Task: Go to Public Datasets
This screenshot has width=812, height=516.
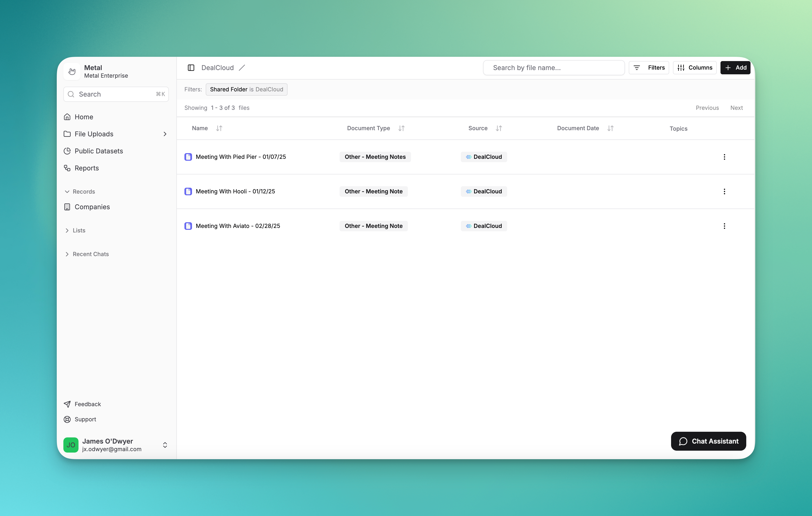Action: tap(98, 151)
